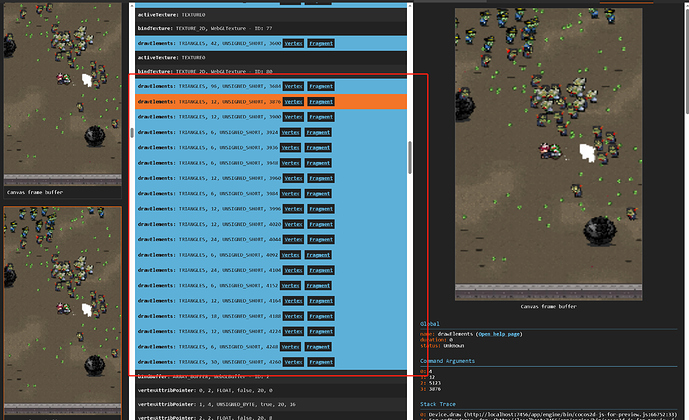The height and width of the screenshot is (420, 689).
Task: Select vertexAttribPointer 0, 2, FLOAT command
Action: tap(271, 391)
